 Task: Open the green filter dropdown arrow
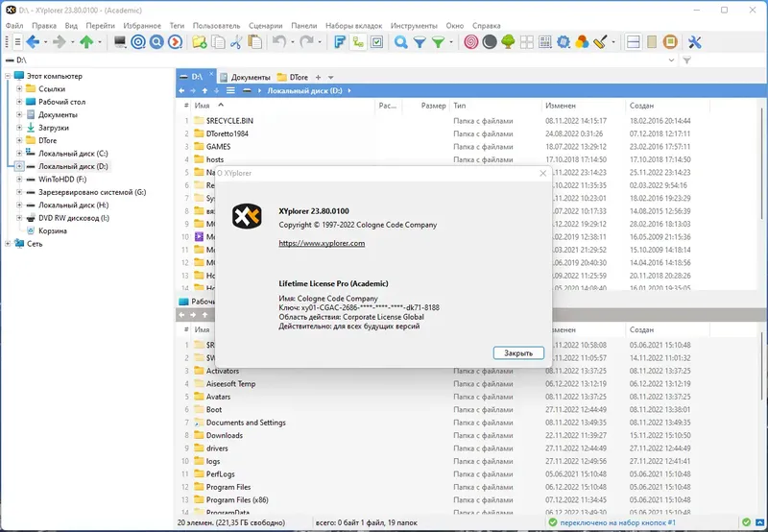click(450, 42)
